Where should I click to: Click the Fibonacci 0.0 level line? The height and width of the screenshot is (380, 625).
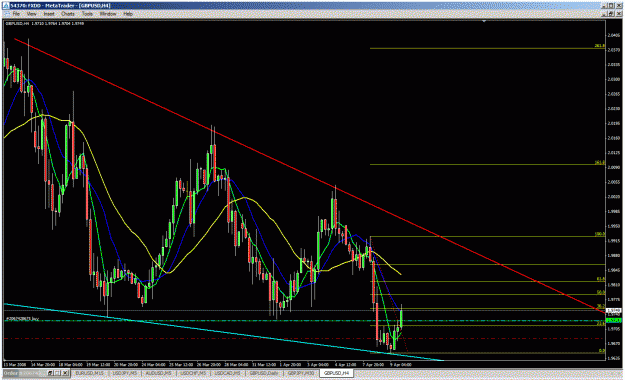(x=486, y=353)
